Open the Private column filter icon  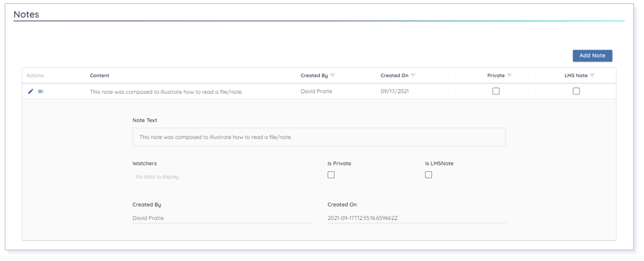[509, 76]
